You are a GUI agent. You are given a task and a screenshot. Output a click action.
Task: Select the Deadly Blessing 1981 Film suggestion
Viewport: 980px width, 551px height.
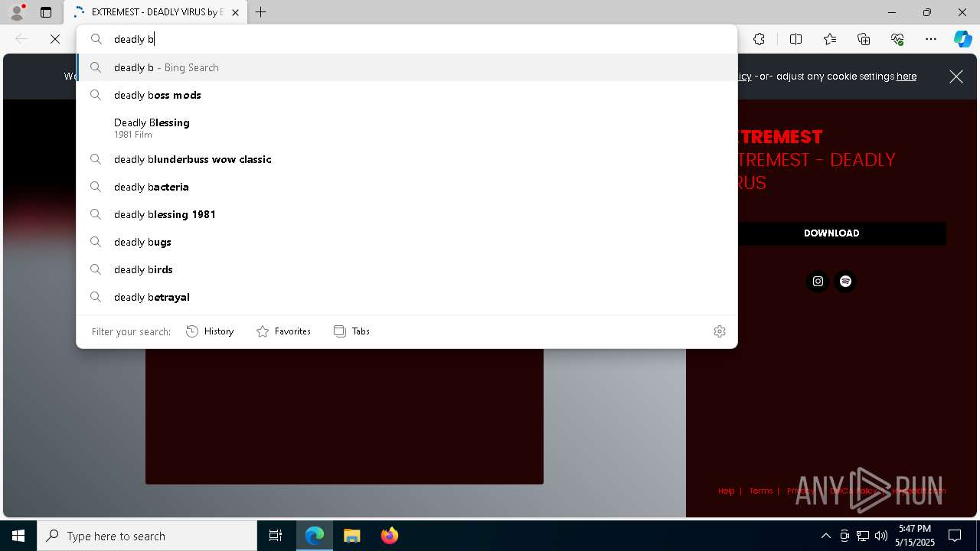coord(407,128)
